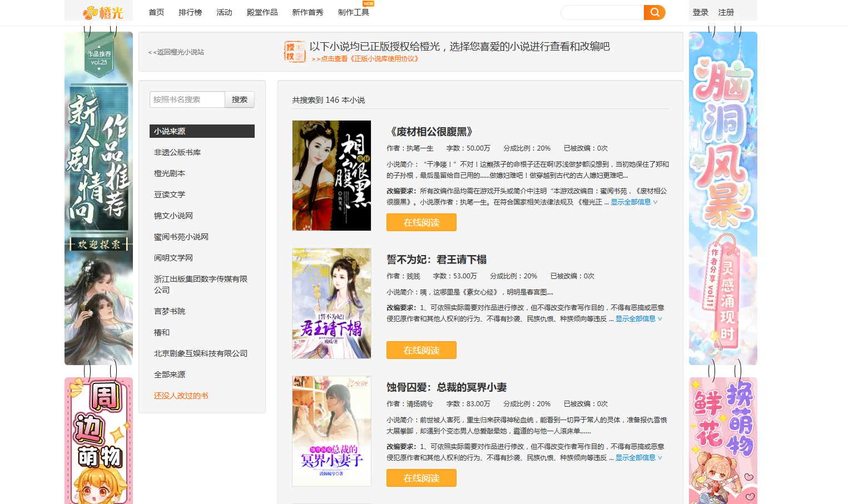The image size is (848, 504).
Task: Click the 脑洞风暴 banner on right side
Action: point(722,198)
